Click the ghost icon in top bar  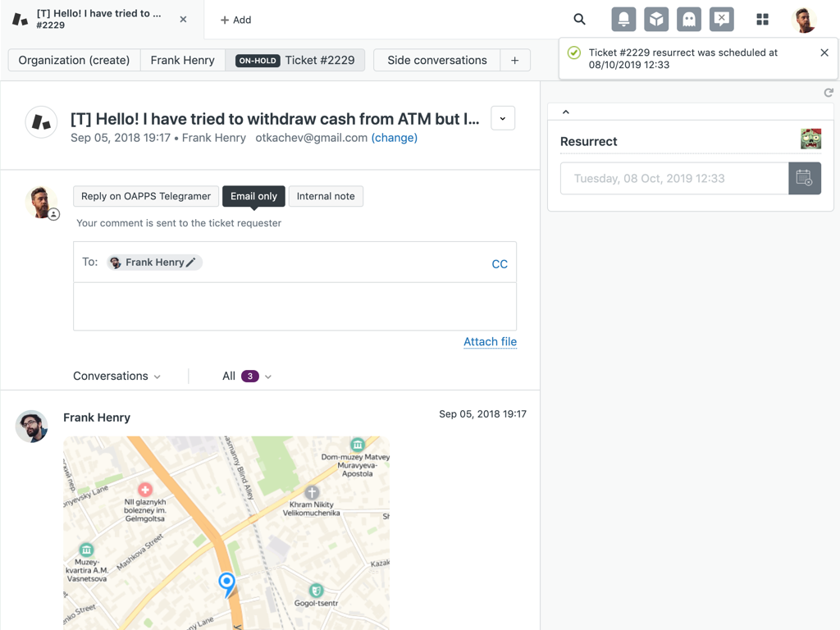[x=689, y=20]
